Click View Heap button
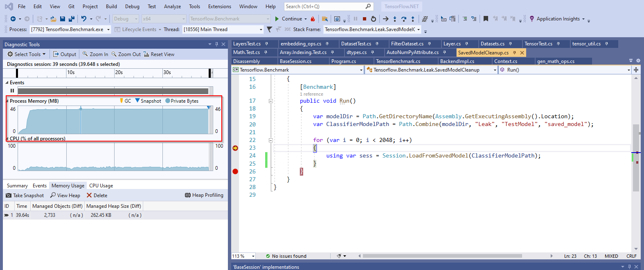The width and height of the screenshot is (644, 270). tap(65, 196)
